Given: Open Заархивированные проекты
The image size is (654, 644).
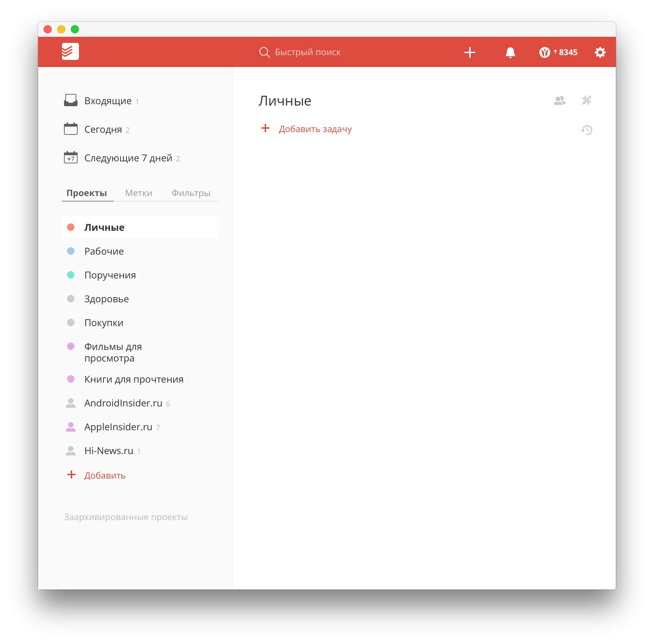Looking at the screenshot, I should pos(126,517).
